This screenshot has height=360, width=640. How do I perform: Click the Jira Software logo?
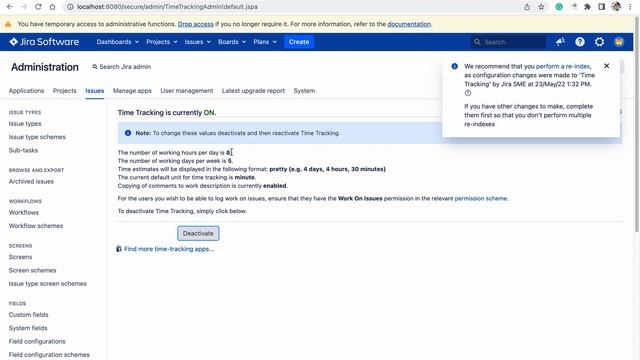tap(44, 42)
